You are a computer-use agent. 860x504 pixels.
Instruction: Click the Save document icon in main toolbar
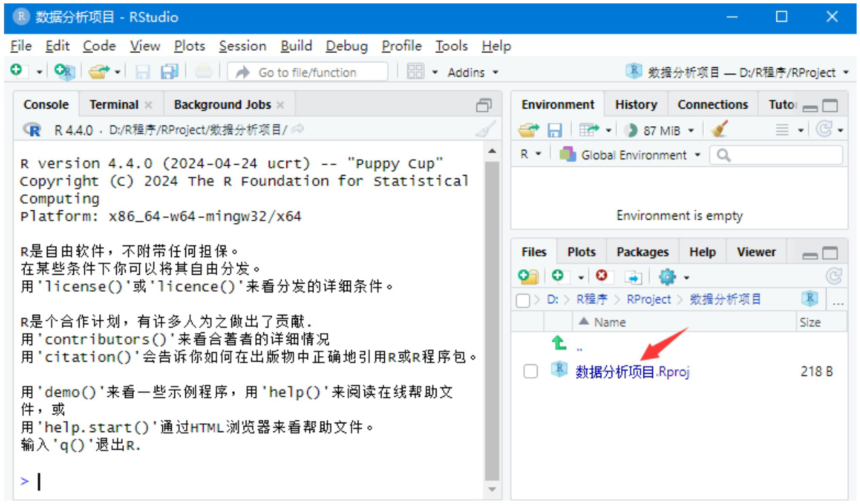click(x=143, y=72)
